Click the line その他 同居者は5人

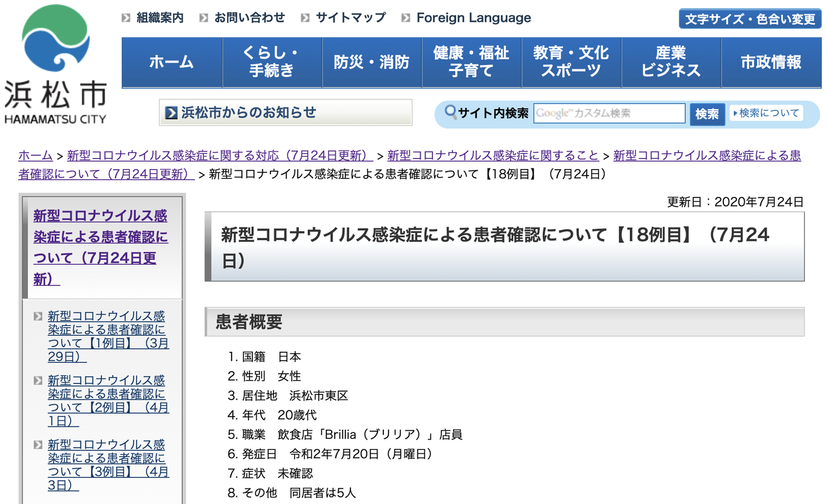tap(299, 493)
